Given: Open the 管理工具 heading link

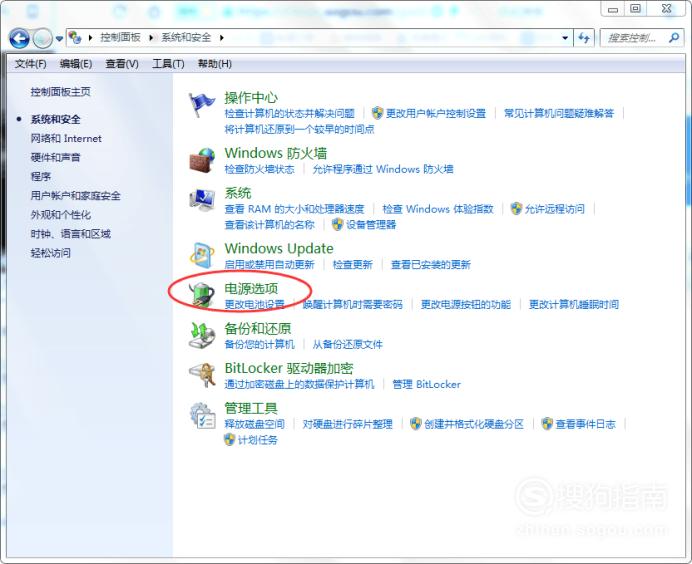Looking at the screenshot, I should [251, 408].
